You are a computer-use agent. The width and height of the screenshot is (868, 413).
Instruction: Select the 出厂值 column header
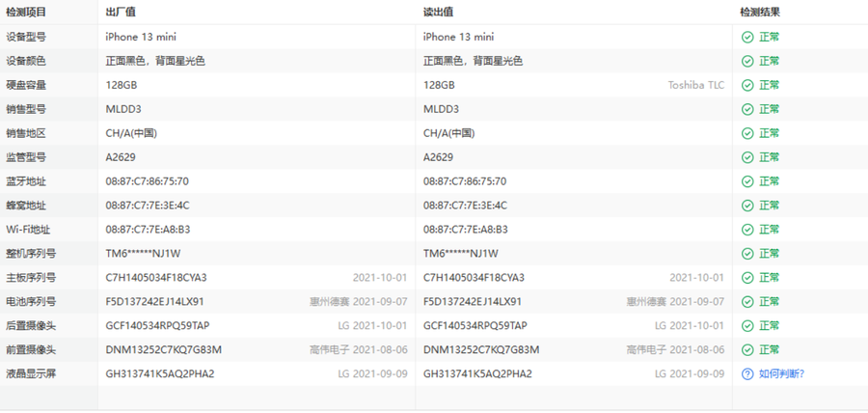tap(121, 13)
